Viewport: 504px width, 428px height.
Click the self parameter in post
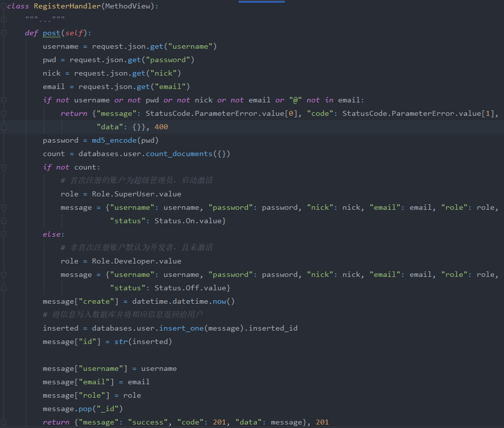tap(74, 33)
